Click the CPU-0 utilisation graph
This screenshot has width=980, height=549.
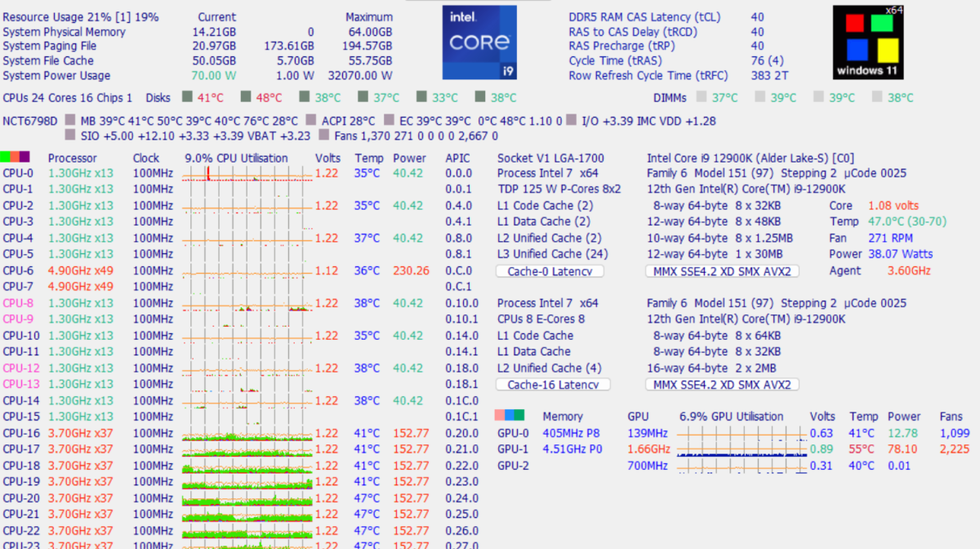click(x=247, y=173)
